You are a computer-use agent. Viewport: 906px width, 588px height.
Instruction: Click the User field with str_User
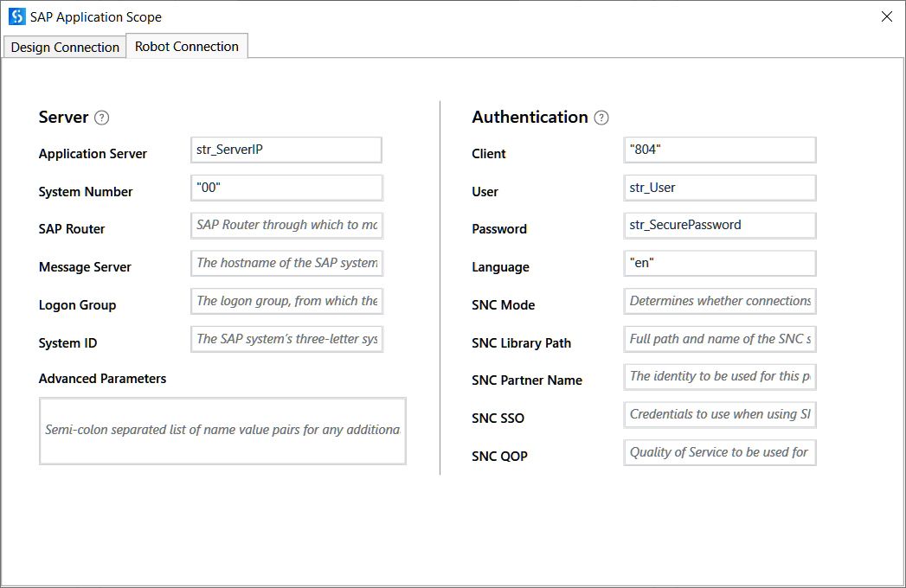720,188
